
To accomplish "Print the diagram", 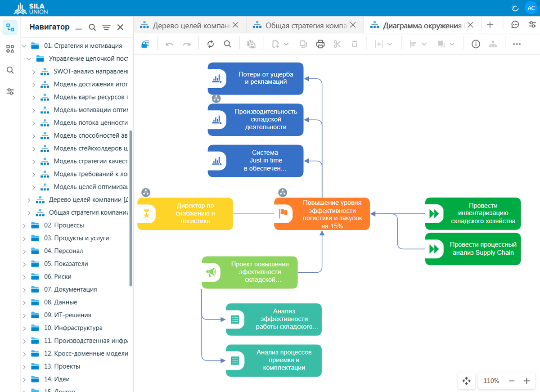I will click(x=320, y=44).
